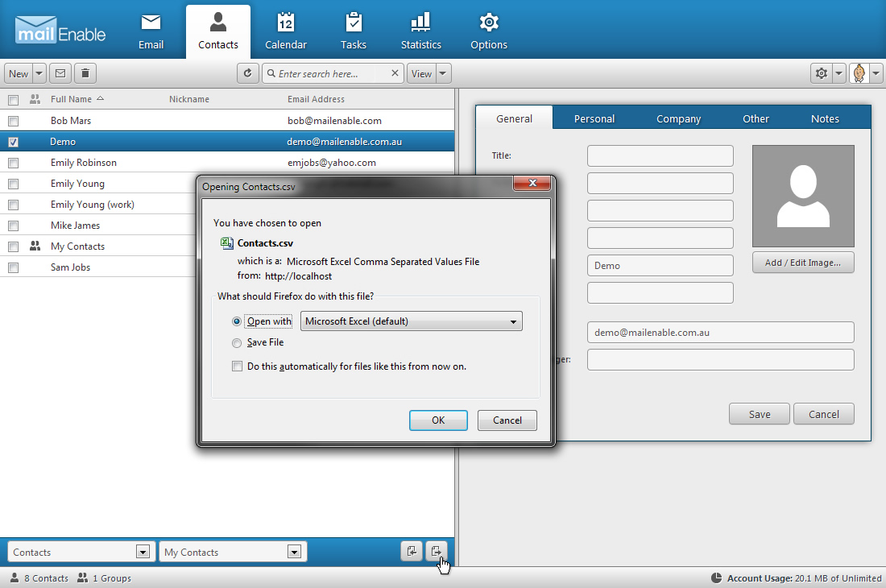Click the export contacts icon
The height and width of the screenshot is (588, 886).
(x=437, y=551)
